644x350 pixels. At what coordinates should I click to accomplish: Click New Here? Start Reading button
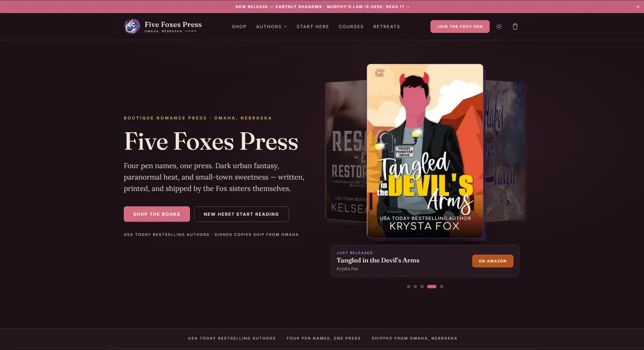tap(241, 214)
